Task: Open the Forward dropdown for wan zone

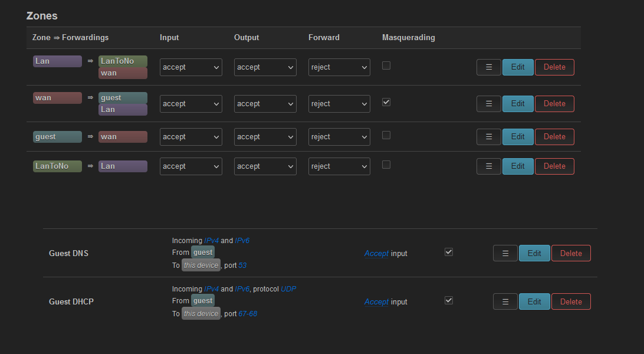Action: tap(339, 104)
